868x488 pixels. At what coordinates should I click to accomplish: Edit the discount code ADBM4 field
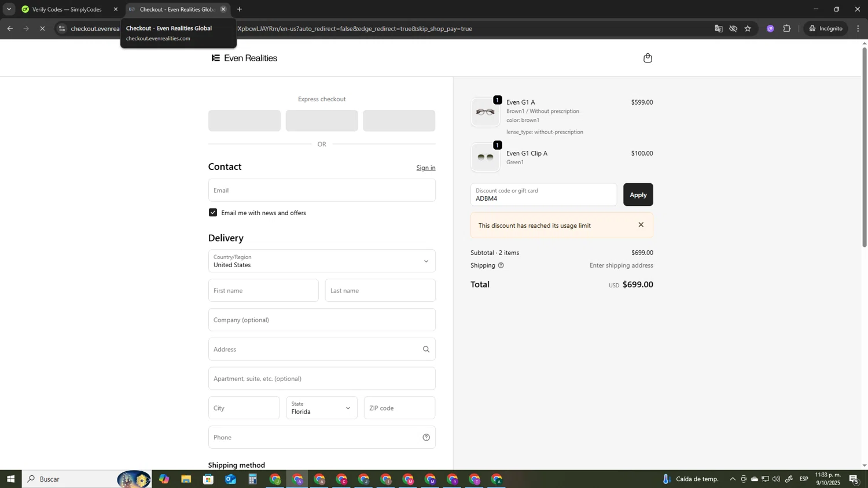coord(543,195)
